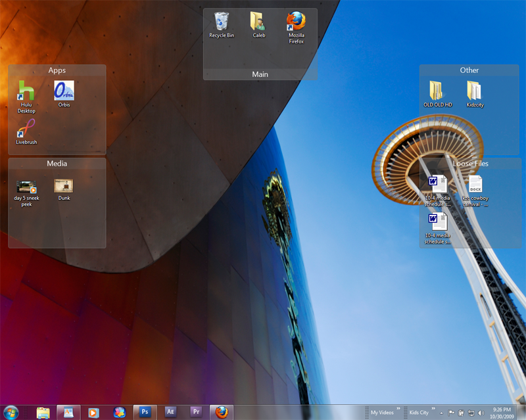Select the kzc cowboy carnival DOCX file

tap(475, 191)
